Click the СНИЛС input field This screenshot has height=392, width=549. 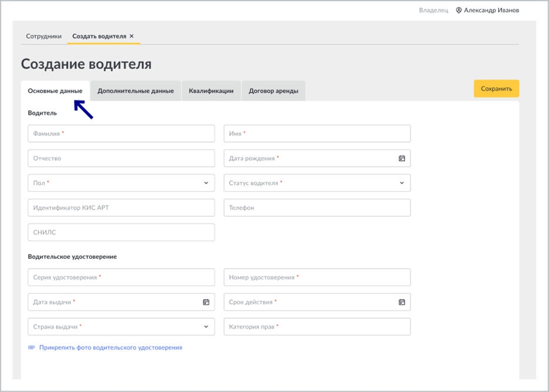(121, 232)
